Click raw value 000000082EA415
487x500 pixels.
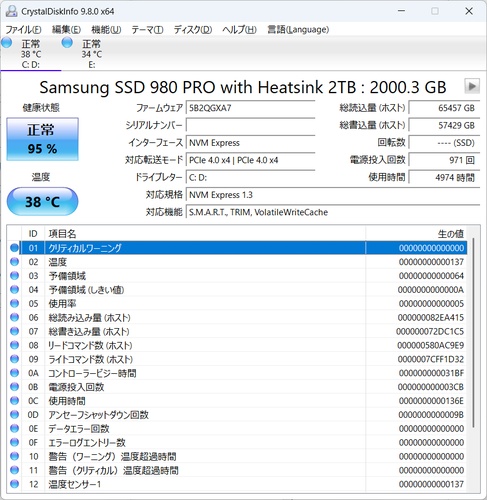(431, 318)
